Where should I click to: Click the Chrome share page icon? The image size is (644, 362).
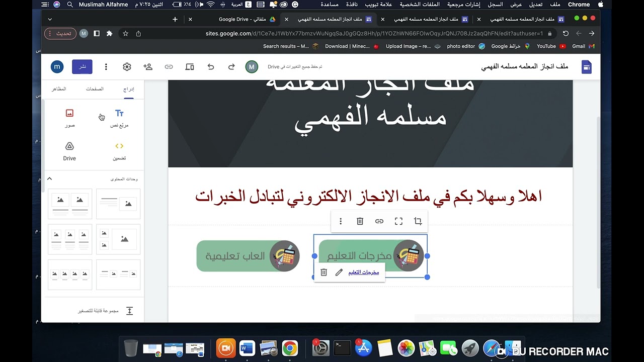[x=138, y=34]
